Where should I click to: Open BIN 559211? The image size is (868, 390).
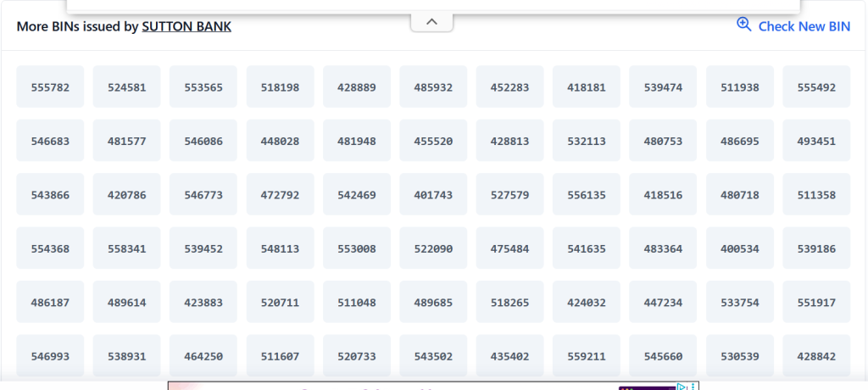pos(587,355)
